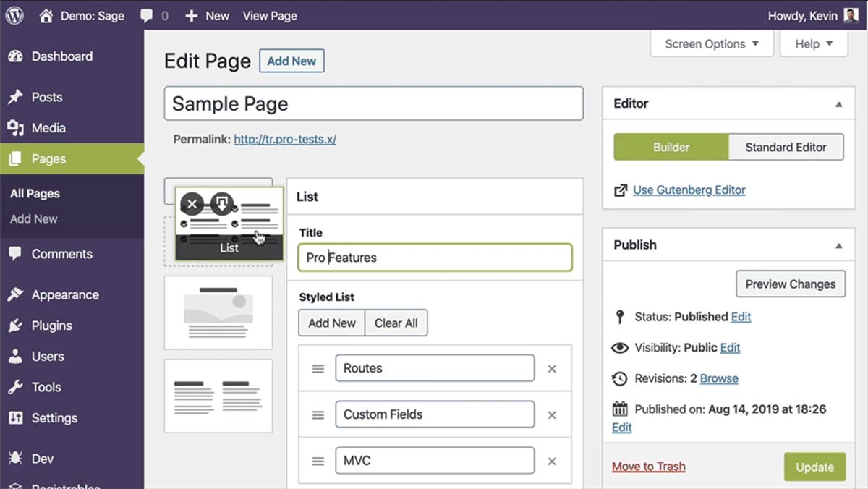Click the WordPress logo in the admin bar
868x489 pixels.
pos(14,15)
